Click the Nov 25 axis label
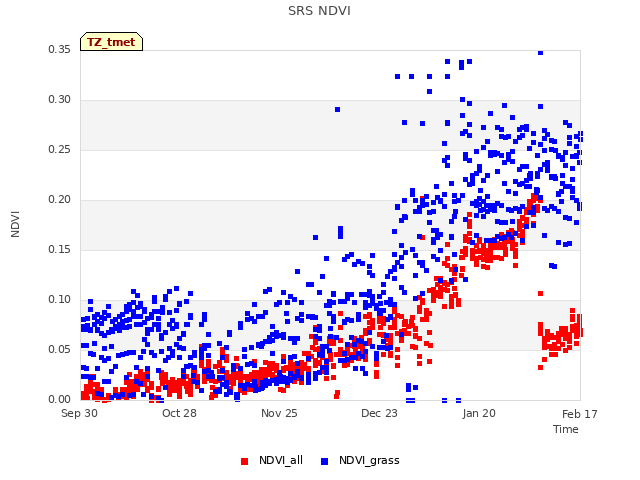640x480 pixels. click(279, 413)
